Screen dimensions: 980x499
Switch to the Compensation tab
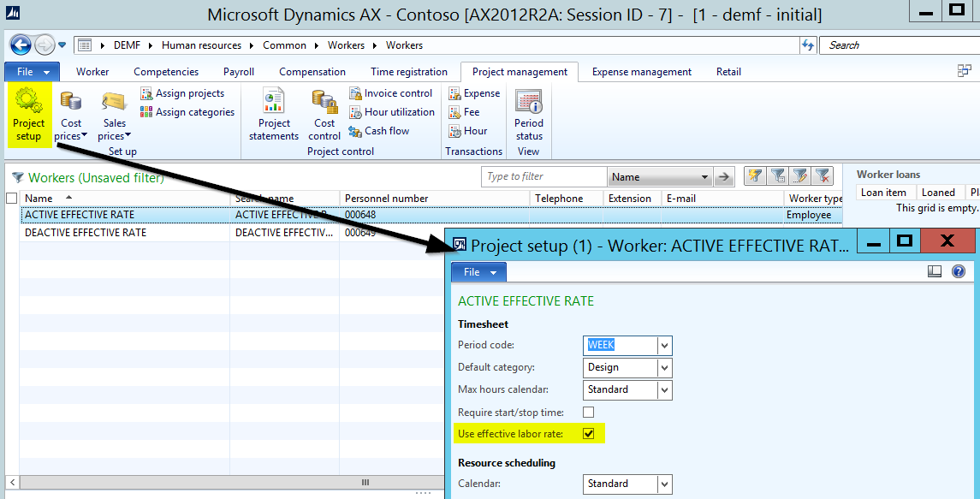pos(312,72)
